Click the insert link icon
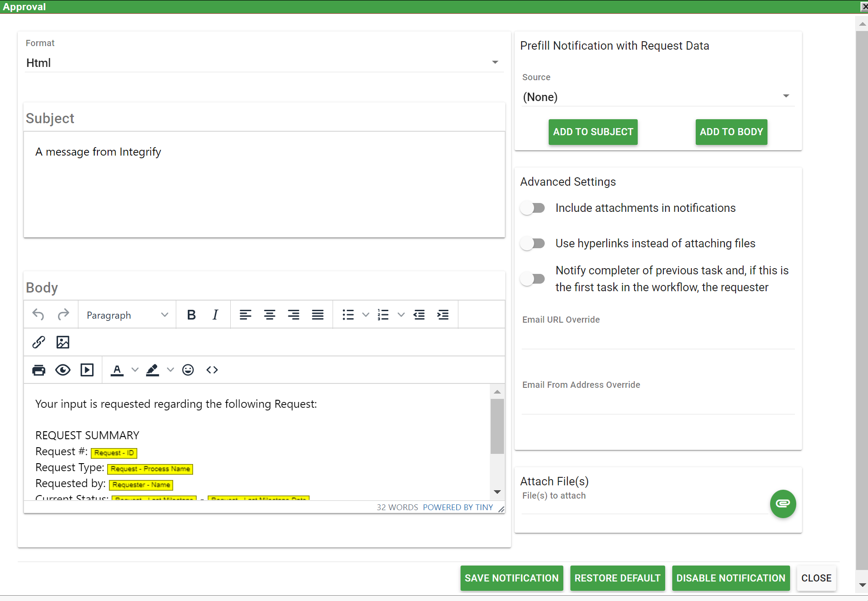 (x=39, y=342)
